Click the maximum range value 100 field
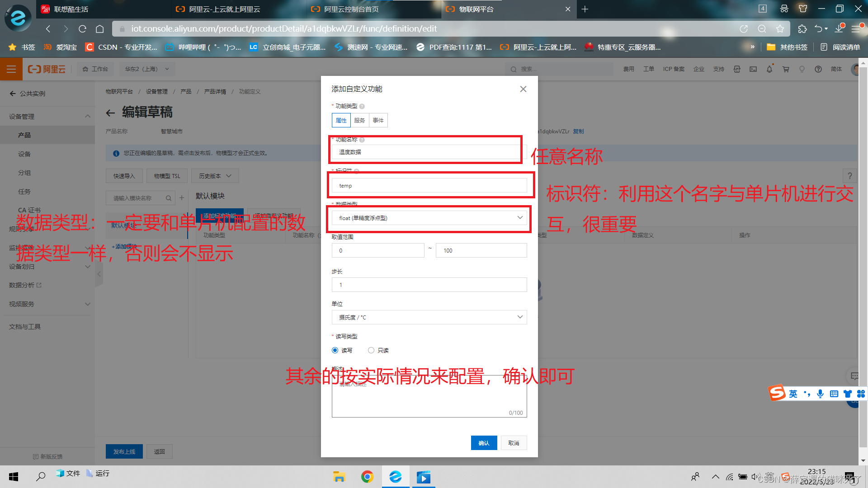868x488 pixels. 481,250
